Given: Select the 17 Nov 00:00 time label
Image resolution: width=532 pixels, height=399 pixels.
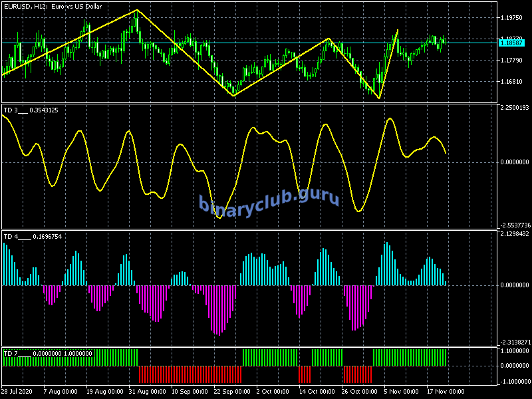Looking at the screenshot, I should coord(446,392).
